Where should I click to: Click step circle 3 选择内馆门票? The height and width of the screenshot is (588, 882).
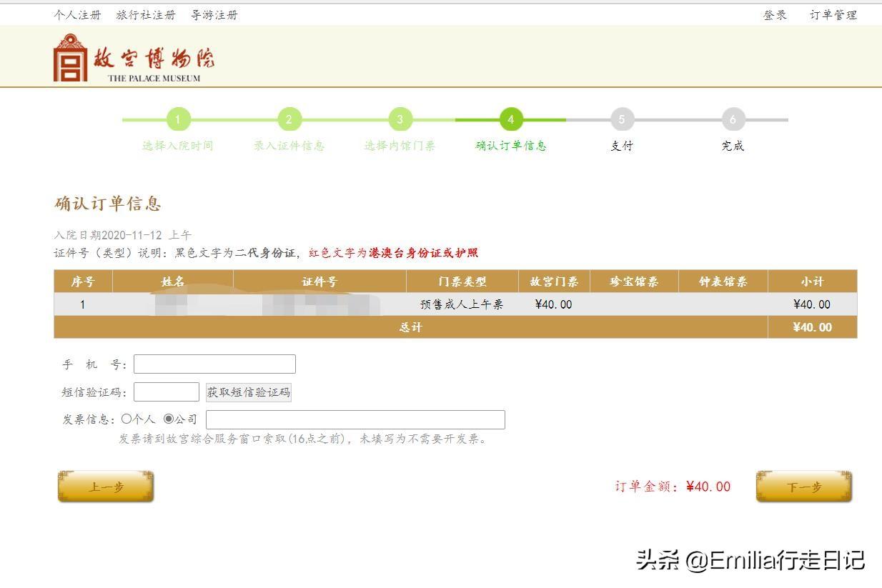coord(400,119)
